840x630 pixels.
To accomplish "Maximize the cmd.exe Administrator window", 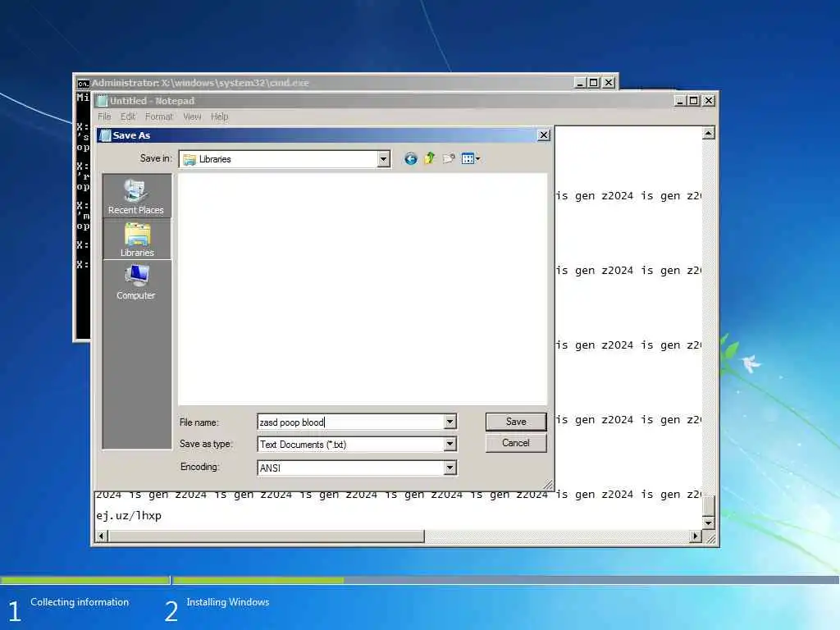I will pos(594,83).
